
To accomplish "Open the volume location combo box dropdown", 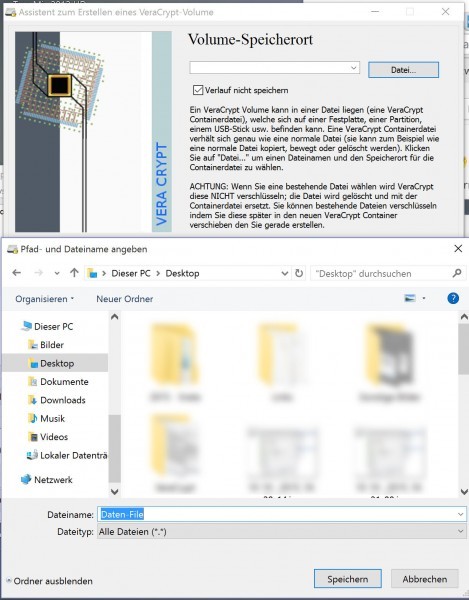I will point(353,68).
